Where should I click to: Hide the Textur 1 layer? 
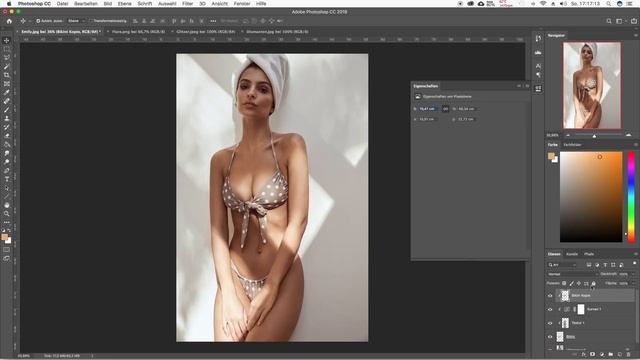(550, 323)
